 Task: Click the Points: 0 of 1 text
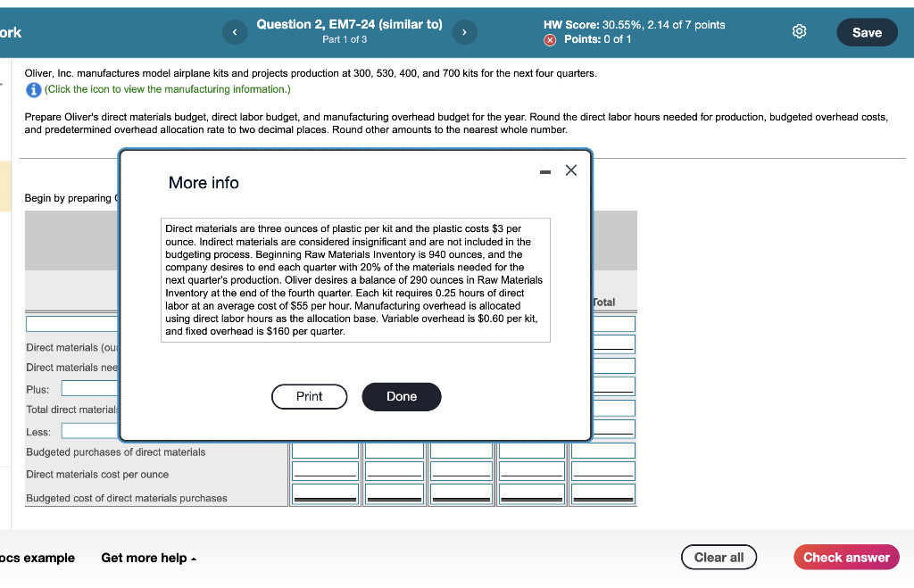597,39
